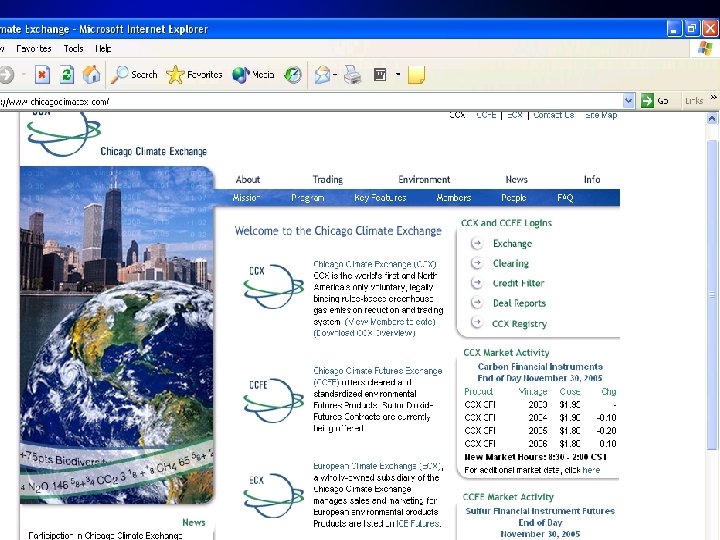
Task: Open the Search toolbar button
Action: pos(134,74)
